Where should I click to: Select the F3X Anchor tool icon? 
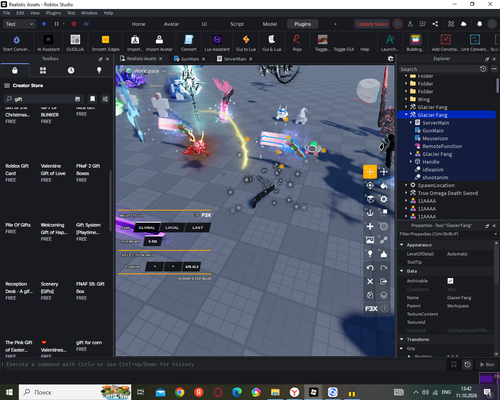pyautogui.click(x=370, y=213)
